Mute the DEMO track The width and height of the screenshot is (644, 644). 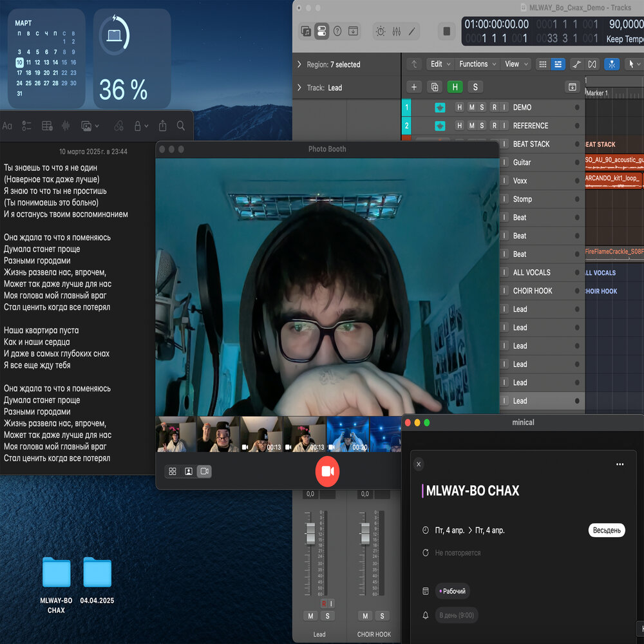[471, 108]
